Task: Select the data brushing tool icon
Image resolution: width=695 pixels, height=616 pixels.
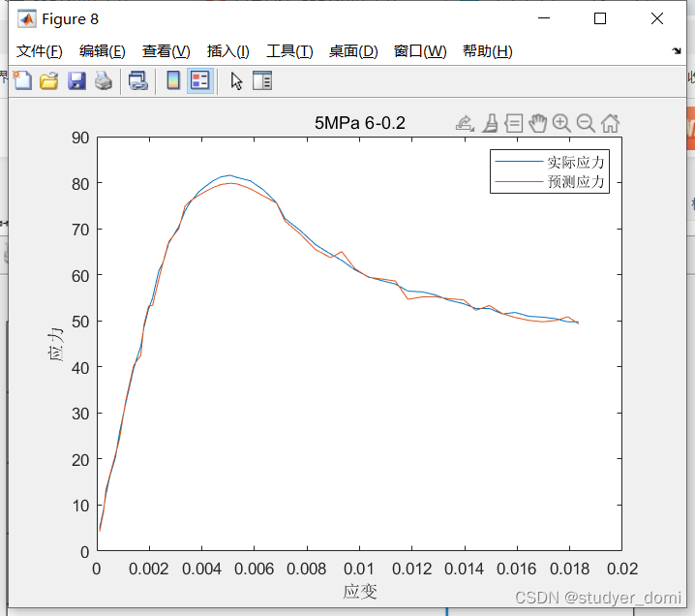Action: (x=490, y=123)
